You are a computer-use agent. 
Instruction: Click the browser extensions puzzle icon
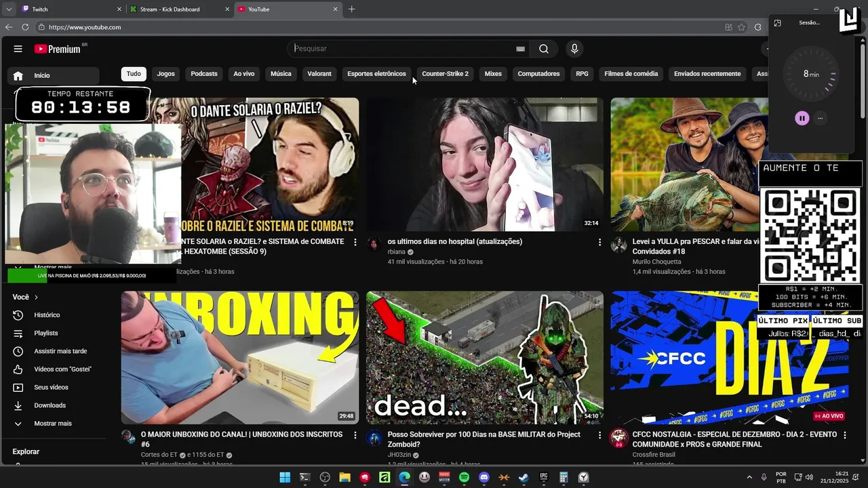(x=757, y=27)
